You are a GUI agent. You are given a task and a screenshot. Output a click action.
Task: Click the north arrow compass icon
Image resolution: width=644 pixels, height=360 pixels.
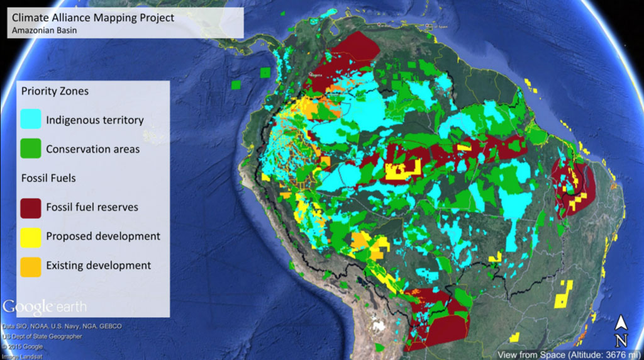[621, 331]
